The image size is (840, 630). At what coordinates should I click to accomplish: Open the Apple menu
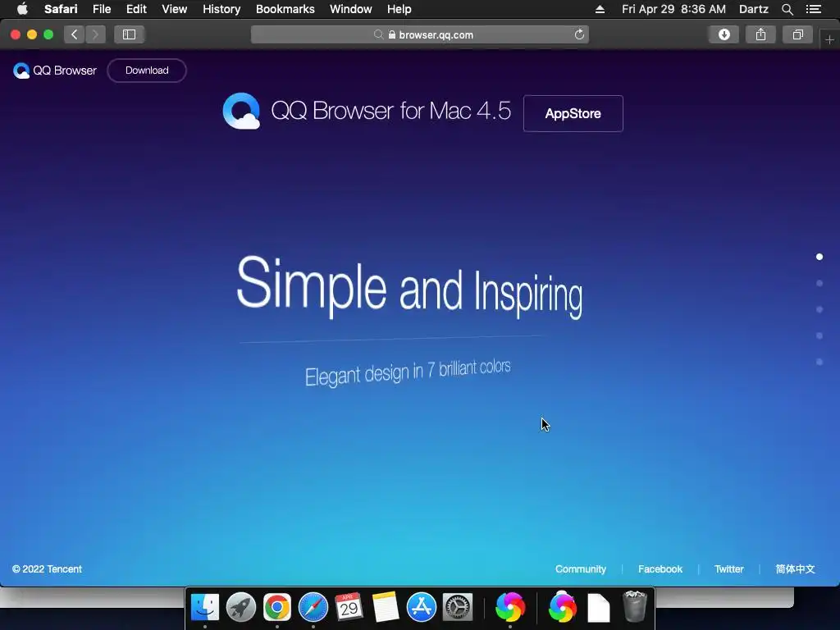coord(22,9)
